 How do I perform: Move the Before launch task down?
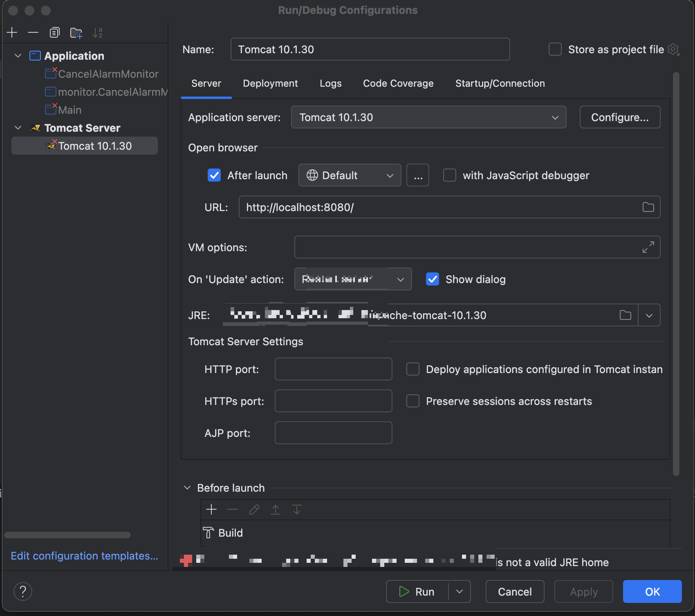297,510
